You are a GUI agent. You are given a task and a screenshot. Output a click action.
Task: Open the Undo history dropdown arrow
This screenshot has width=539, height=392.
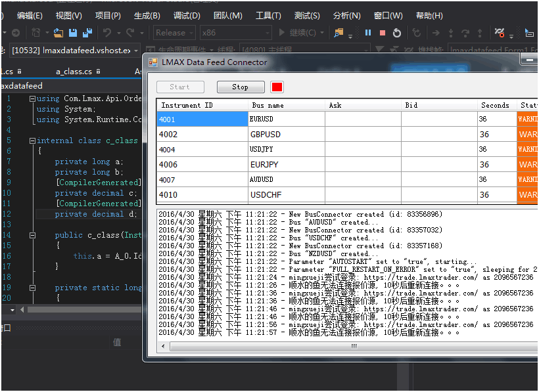[118, 33]
